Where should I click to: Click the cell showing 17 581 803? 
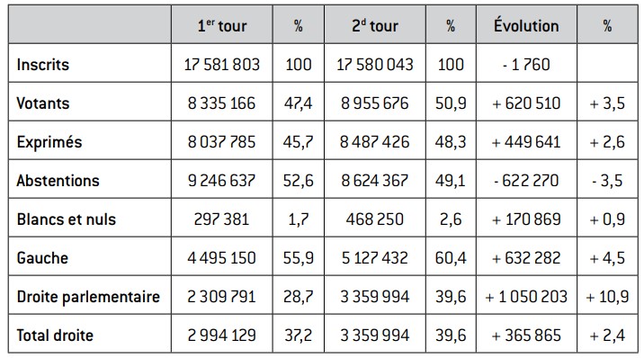(222, 65)
